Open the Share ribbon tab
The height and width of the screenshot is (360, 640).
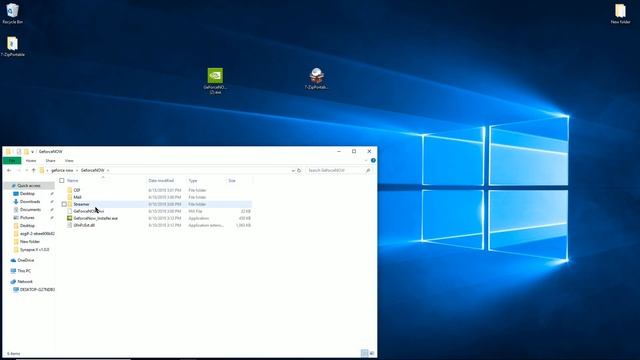50,160
